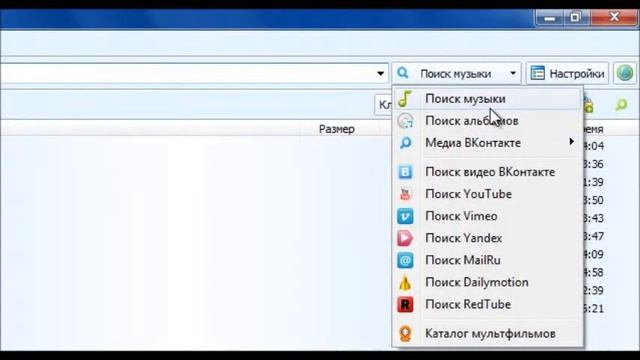The height and width of the screenshot is (360, 640).
Task: Click the Yandex play-arrow icon
Action: [x=405, y=238]
